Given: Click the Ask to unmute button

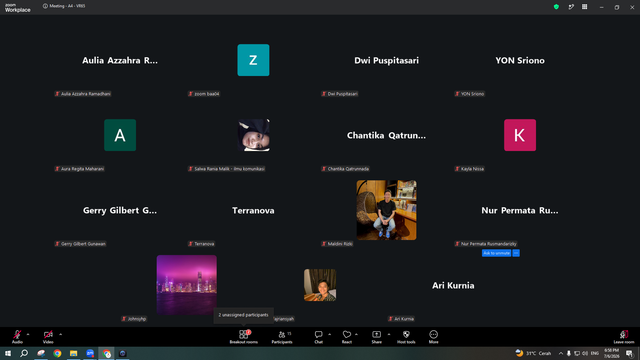Looking at the screenshot, I should (x=496, y=253).
